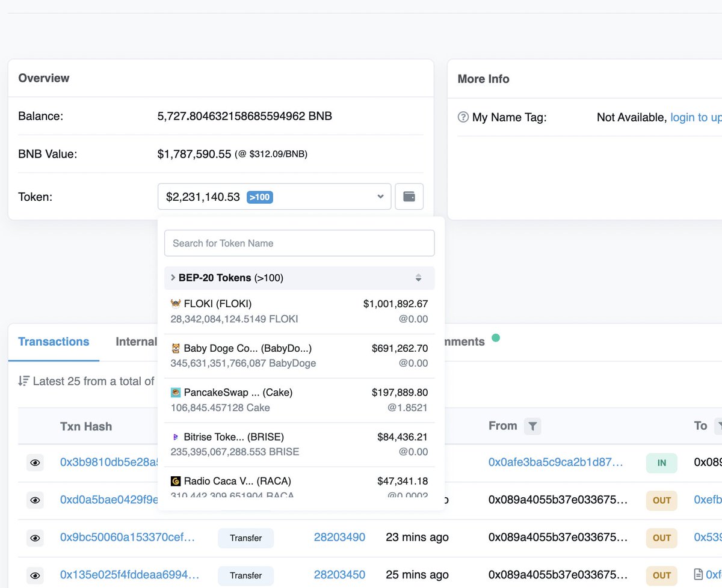Image resolution: width=722 pixels, height=588 pixels.
Task: Click the Baby Doge Coin token logo
Action: (176, 348)
